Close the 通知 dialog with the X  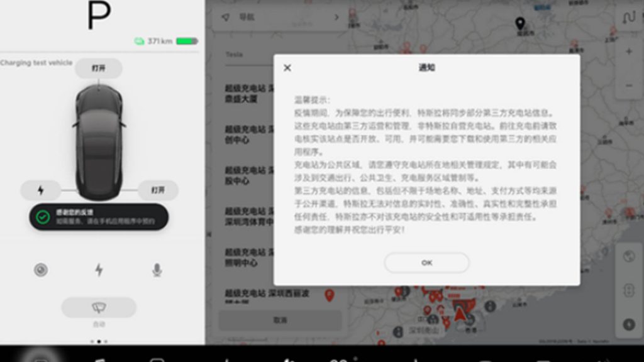(287, 68)
